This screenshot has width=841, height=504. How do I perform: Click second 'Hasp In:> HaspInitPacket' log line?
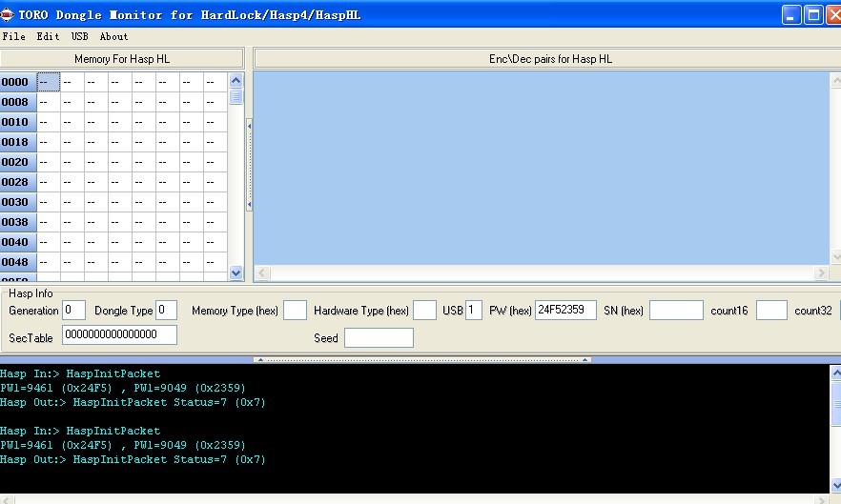pyautogui.click(x=80, y=431)
